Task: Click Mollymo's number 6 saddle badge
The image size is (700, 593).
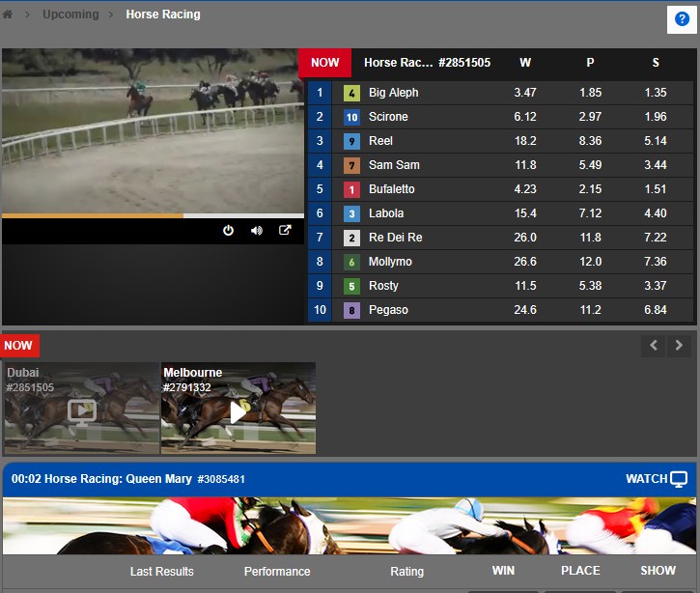Action: pyautogui.click(x=351, y=262)
